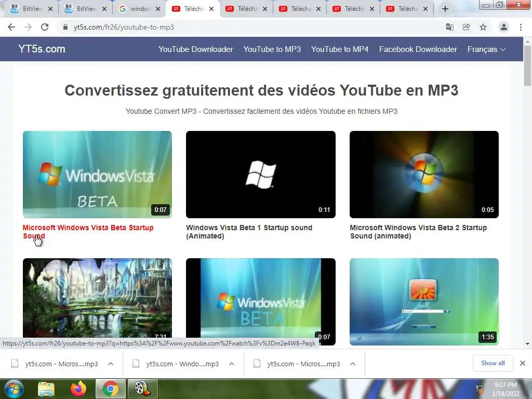Screen dimensions: 532x399
Task: Open YouTube to MP3 nav link
Action: tap(272, 49)
